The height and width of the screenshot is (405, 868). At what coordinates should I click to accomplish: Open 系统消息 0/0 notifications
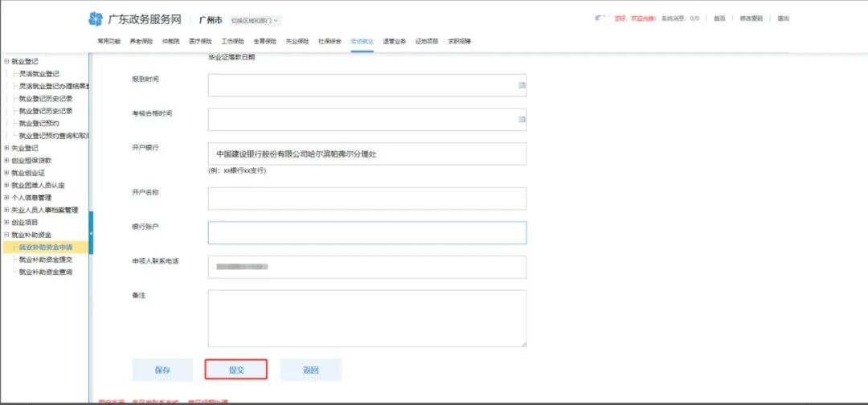click(x=679, y=18)
